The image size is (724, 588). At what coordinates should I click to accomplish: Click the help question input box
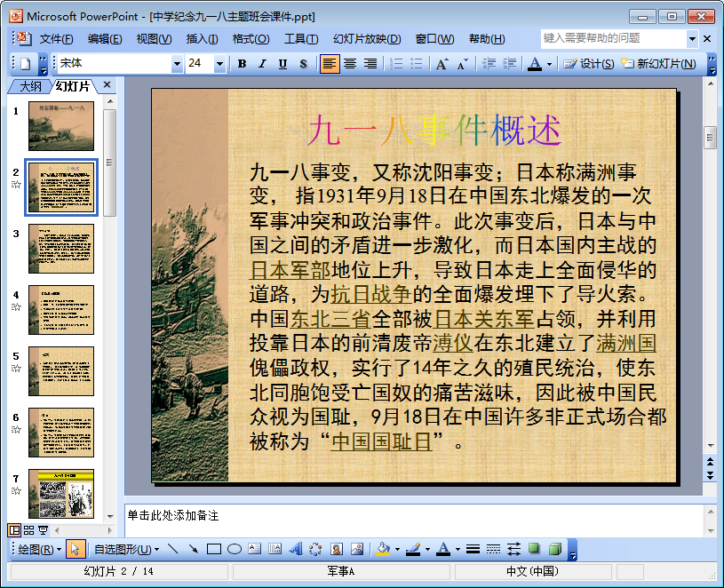tap(613, 39)
